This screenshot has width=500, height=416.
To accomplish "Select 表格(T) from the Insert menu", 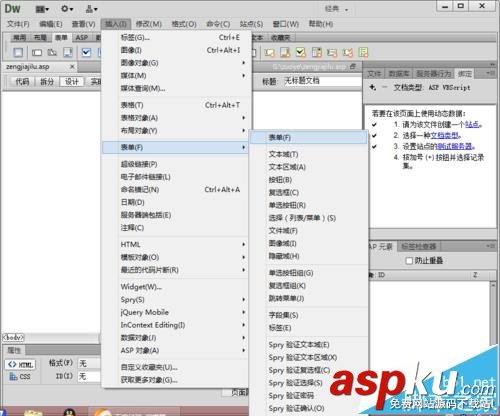I will pos(176,105).
